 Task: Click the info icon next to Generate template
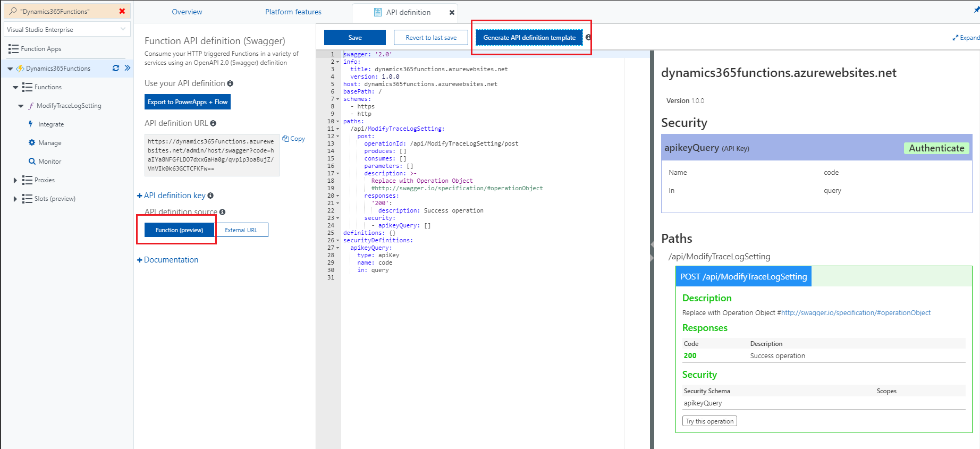[588, 37]
